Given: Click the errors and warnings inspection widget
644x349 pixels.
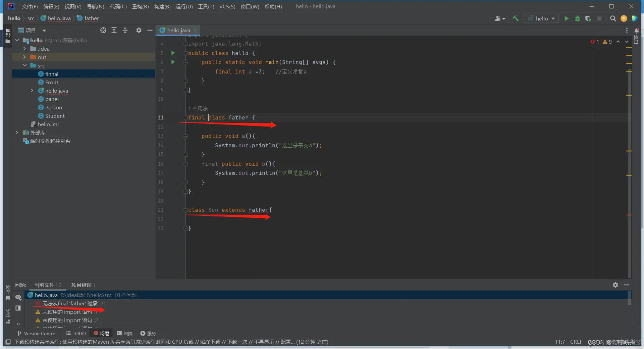Looking at the screenshot, I should tap(601, 42).
